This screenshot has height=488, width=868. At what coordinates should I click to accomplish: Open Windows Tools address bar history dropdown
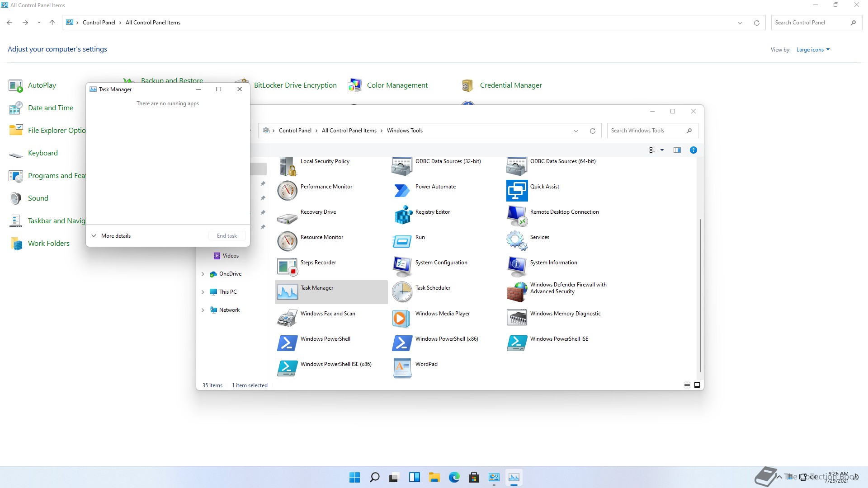coord(576,131)
